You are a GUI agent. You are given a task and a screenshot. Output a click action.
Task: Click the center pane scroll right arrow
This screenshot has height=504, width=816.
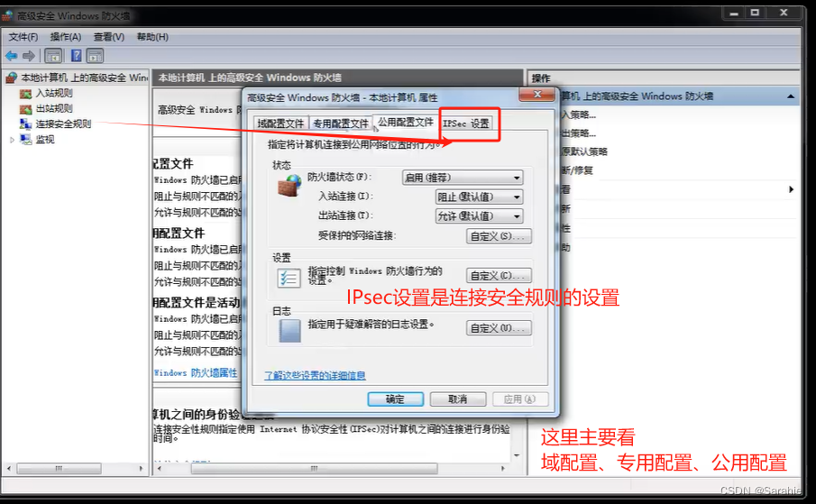point(503,469)
